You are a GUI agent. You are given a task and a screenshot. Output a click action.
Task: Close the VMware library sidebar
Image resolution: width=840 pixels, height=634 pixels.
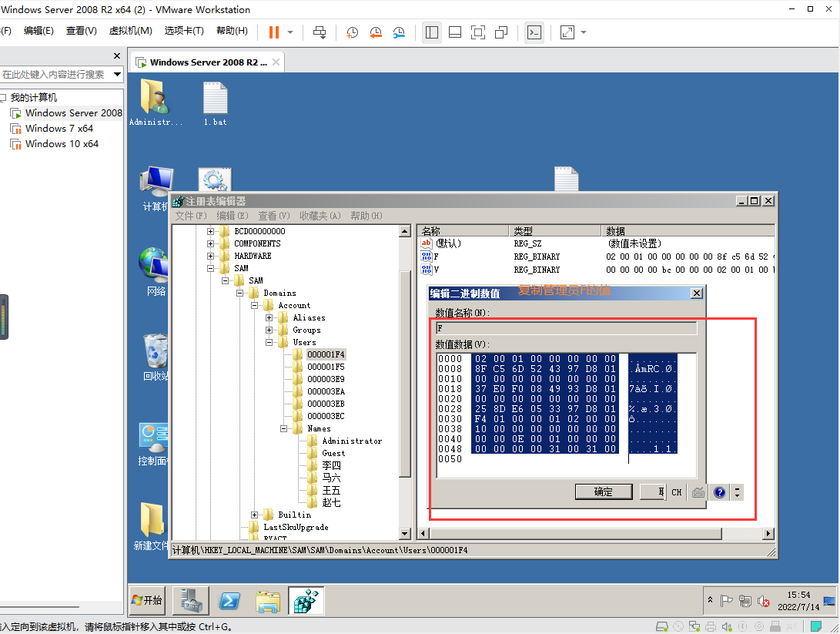117,55
